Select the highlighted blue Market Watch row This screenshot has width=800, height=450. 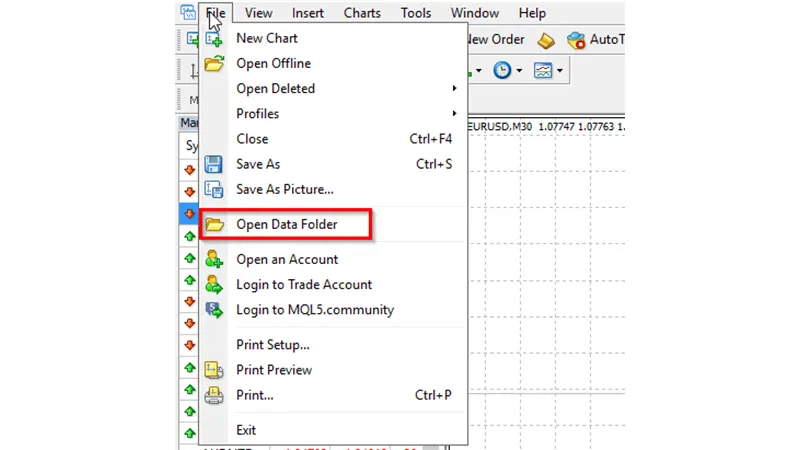tap(189, 213)
